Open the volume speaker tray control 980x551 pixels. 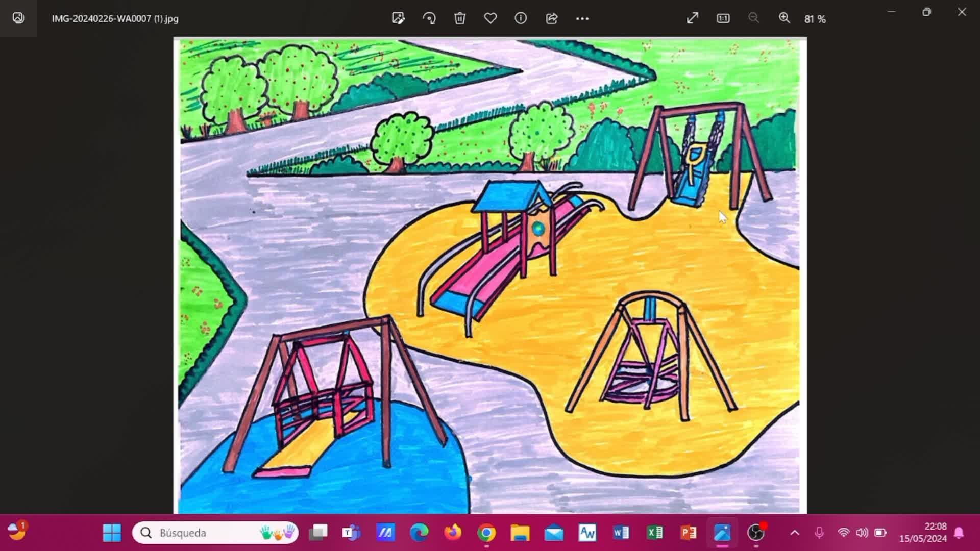coord(862,533)
